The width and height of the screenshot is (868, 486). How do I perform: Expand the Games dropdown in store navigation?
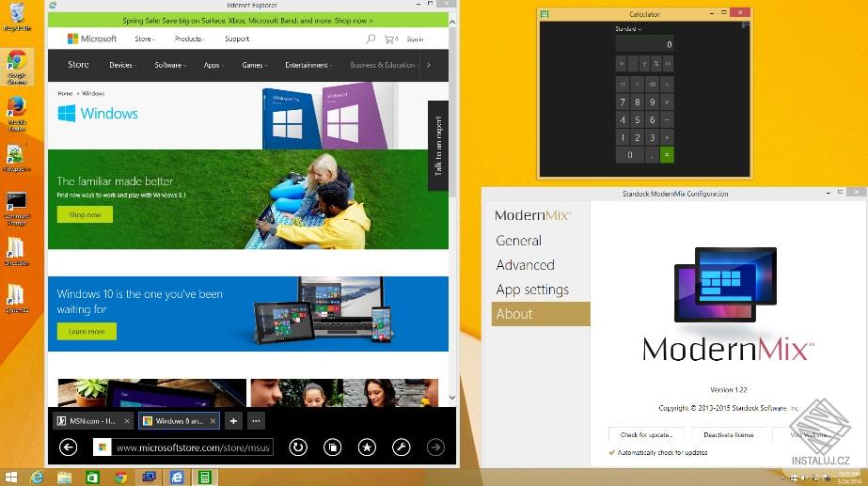(x=255, y=65)
